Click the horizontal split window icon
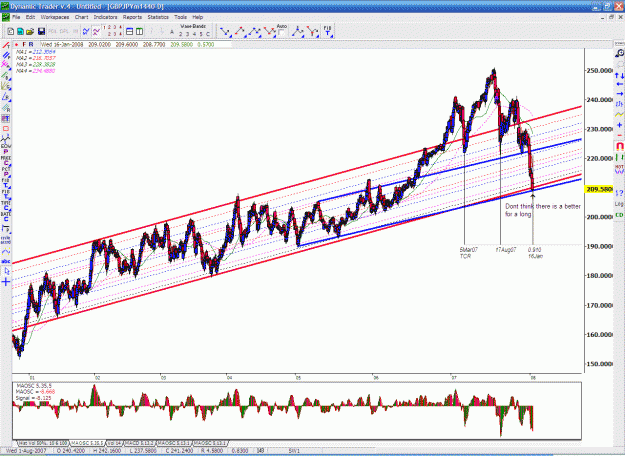The width and height of the screenshot is (625, 456). click(130, 31)
